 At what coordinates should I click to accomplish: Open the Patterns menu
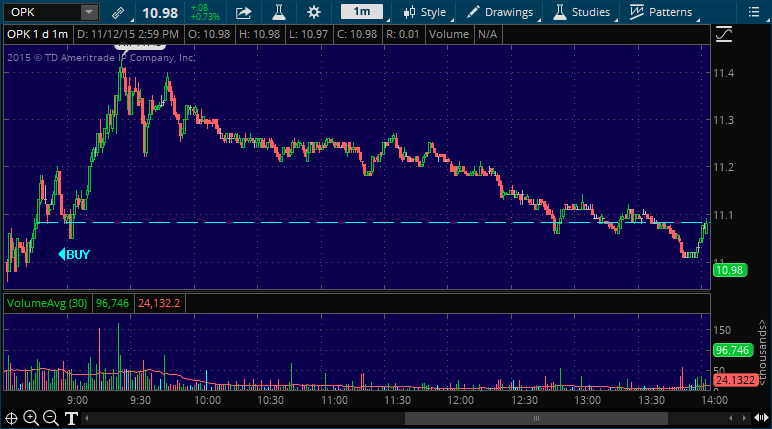(661, 12)
